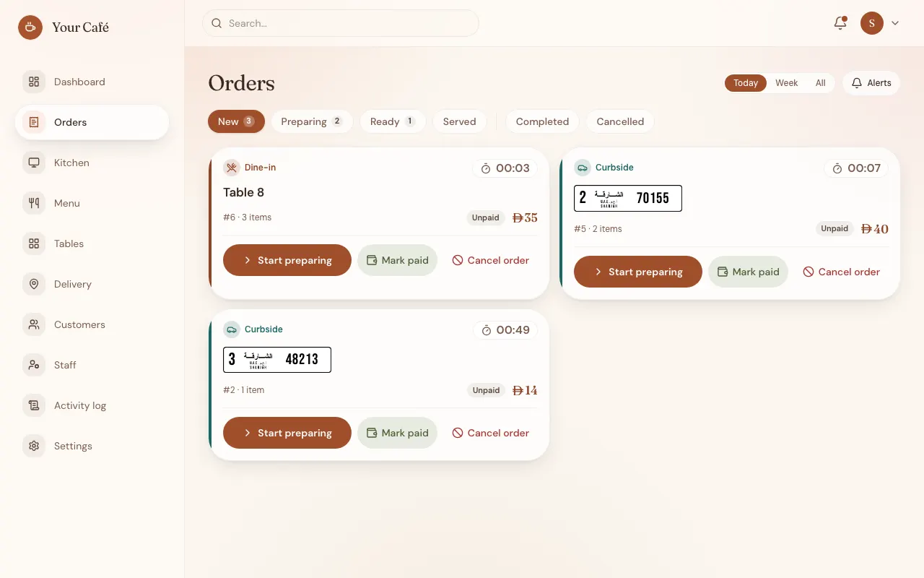Select the New orders tab
This screenshot has height=578, width=924.
(236, 121)
